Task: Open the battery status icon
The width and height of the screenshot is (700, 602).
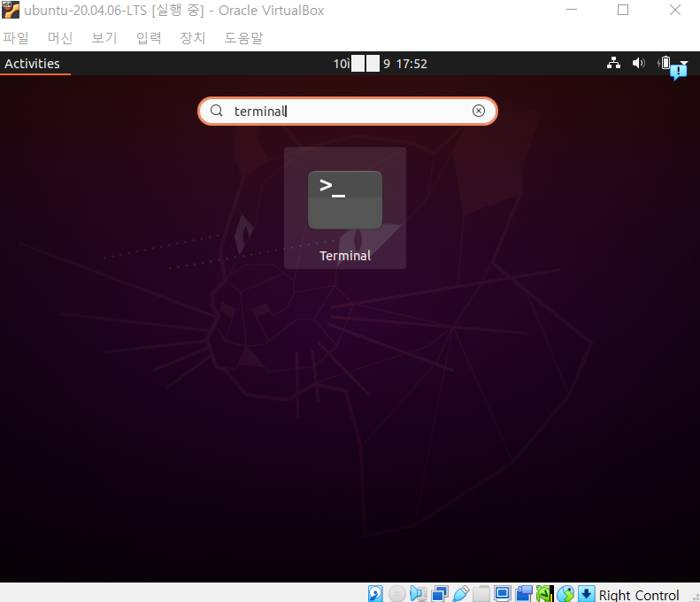Action: click(665, 63)
